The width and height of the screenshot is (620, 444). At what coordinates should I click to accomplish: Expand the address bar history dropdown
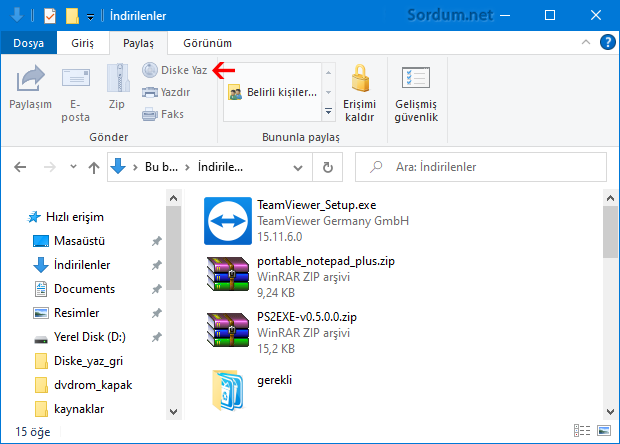point(298,168)
